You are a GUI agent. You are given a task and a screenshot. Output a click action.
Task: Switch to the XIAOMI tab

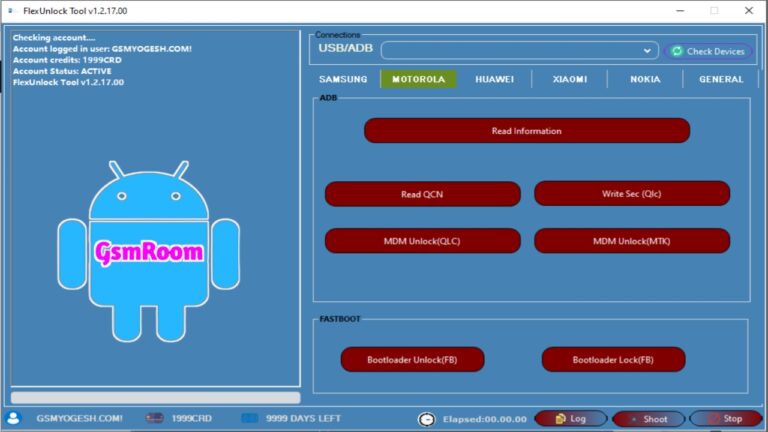[570, 79]
